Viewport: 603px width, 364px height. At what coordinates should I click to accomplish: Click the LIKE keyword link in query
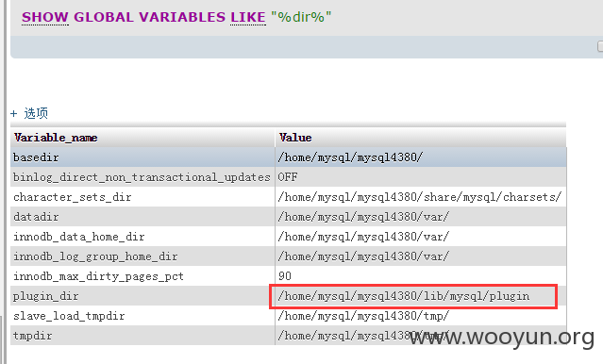248,17
